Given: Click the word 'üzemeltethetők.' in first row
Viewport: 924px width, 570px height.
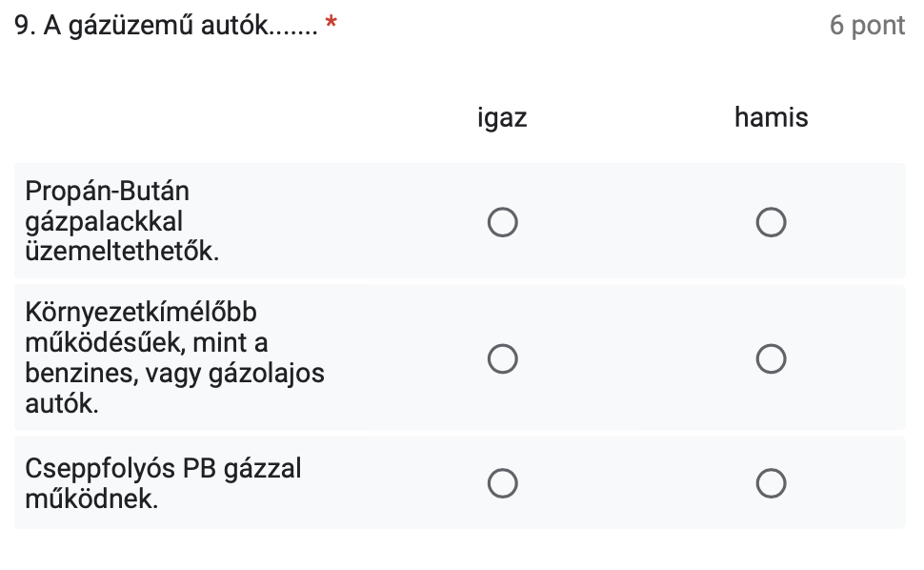Looking at the screenshot, I should 122,253.
